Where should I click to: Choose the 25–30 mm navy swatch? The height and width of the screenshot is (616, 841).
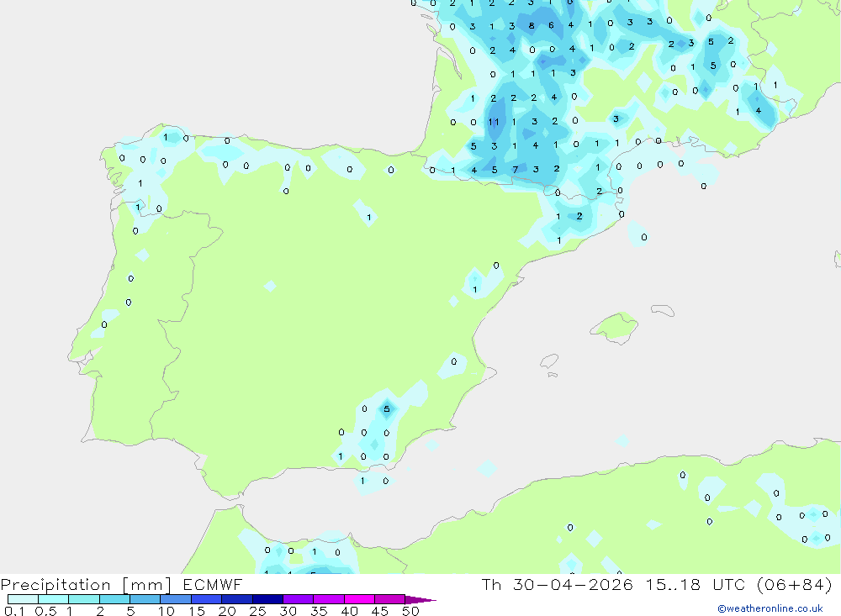tap(267, 599)
